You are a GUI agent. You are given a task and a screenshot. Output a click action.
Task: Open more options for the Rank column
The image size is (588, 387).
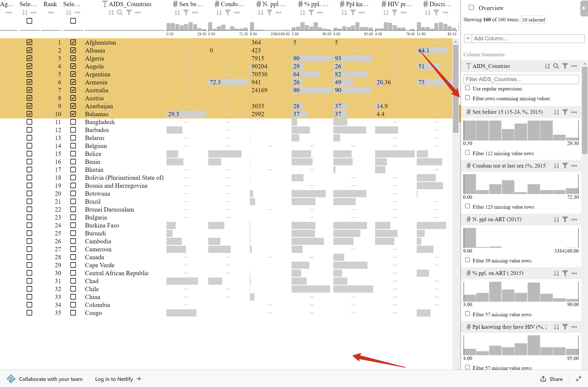pyautogui.click(x=51, y=12)
